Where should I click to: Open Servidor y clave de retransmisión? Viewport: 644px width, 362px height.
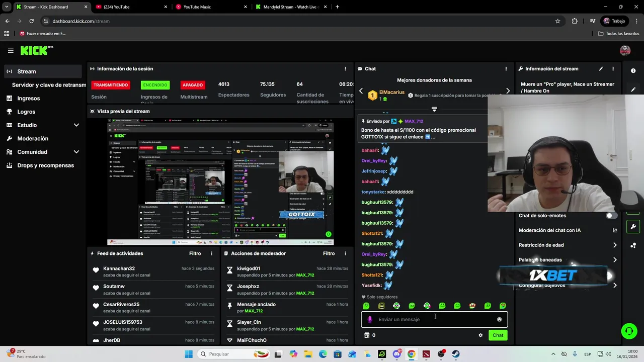[x=49, y=85]
